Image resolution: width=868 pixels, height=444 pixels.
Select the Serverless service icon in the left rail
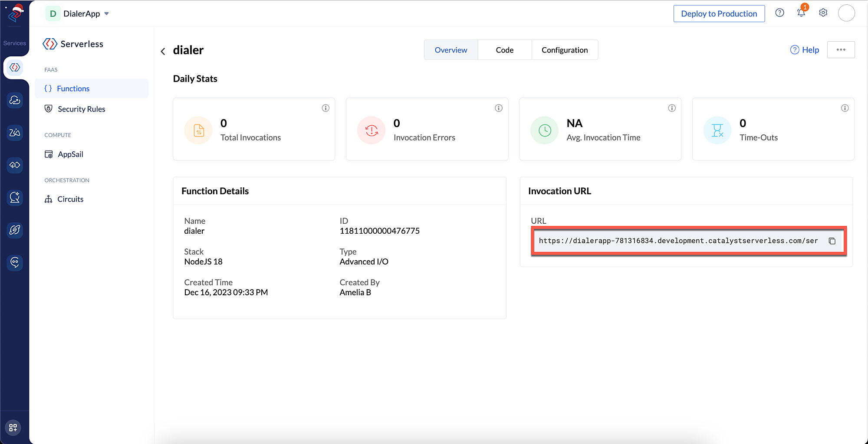click(x=15, y=67)
